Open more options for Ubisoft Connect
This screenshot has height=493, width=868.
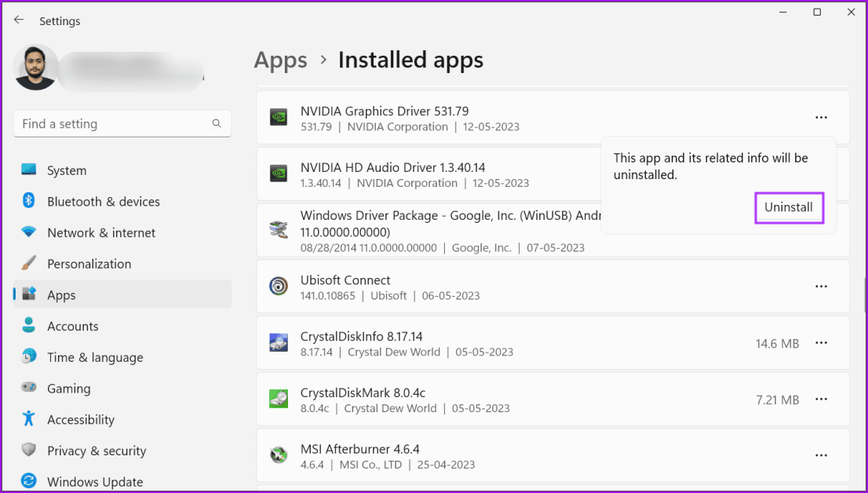(x=821, y=287)
